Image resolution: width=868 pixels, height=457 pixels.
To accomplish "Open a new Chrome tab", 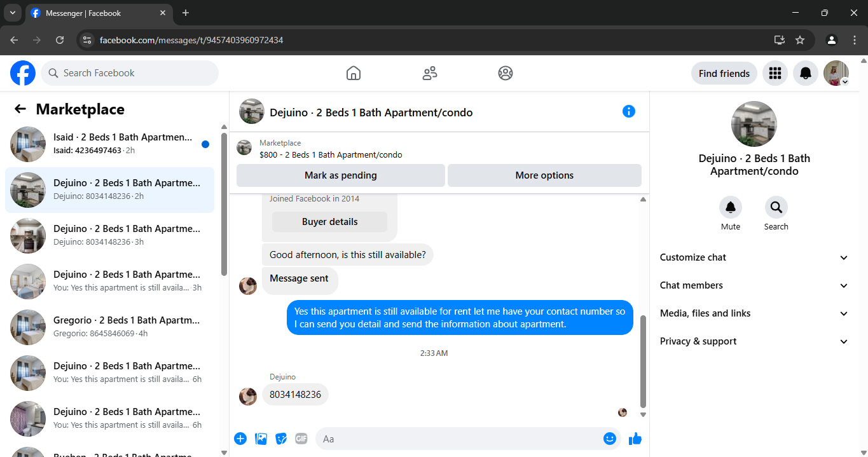I will 186,13.
